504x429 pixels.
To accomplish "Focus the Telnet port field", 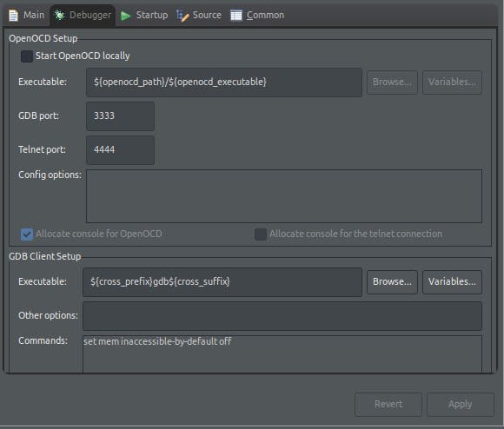I will (x=120, y=150).
